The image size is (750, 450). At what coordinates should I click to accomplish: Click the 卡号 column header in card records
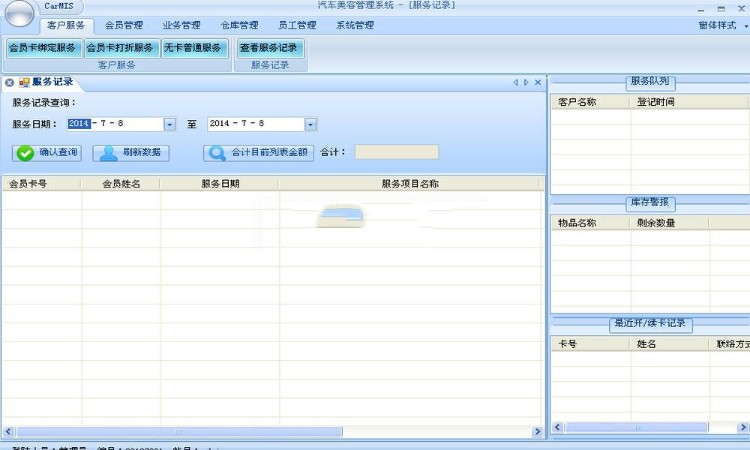[x=591, y=344]
